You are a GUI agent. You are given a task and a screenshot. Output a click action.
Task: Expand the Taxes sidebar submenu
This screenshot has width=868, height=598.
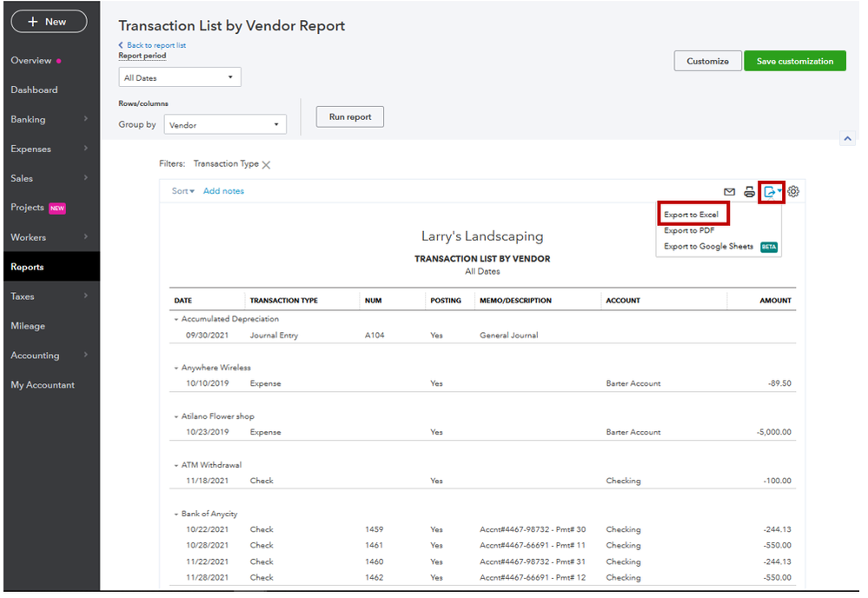coord(86,296)
